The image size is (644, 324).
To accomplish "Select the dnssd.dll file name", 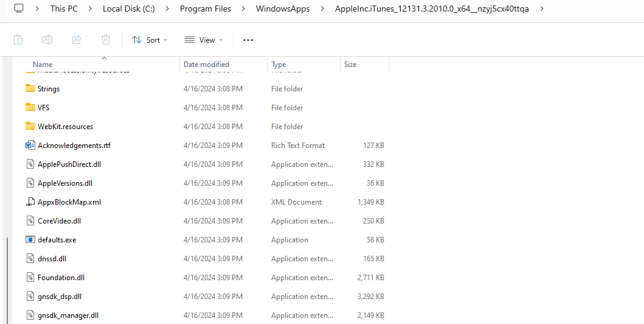I will click(52, 259).
